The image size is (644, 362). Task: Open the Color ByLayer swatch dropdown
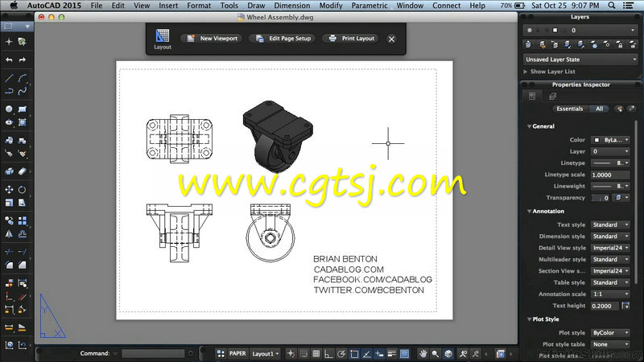pos(610,140)
